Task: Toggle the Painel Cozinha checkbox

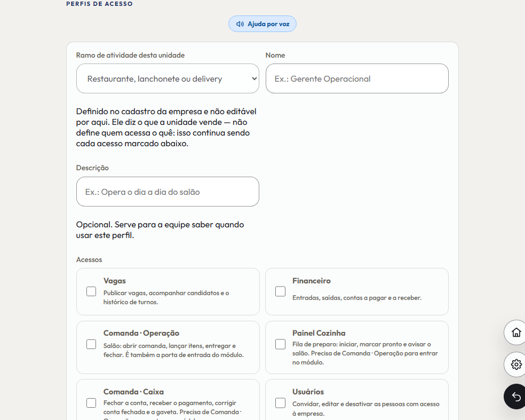Action: (280, 344)
